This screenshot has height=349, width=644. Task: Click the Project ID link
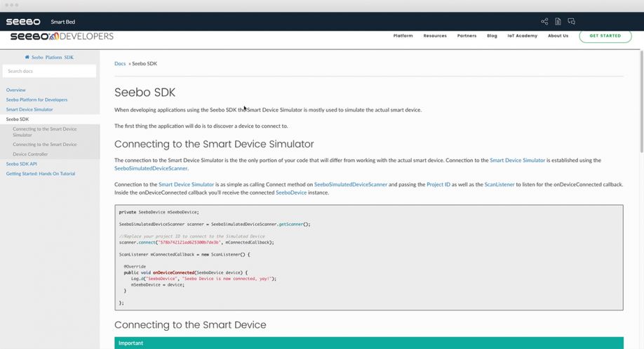coord(438,184)
